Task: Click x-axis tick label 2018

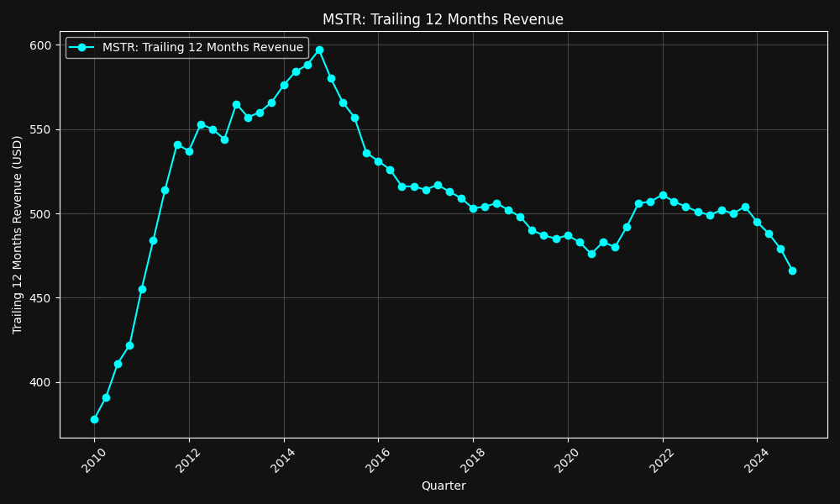Action: click(472, 460)
